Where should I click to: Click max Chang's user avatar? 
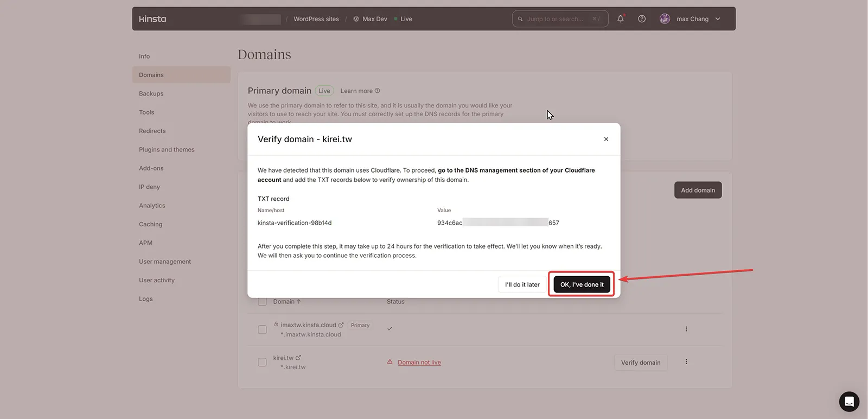click(665, 19)
